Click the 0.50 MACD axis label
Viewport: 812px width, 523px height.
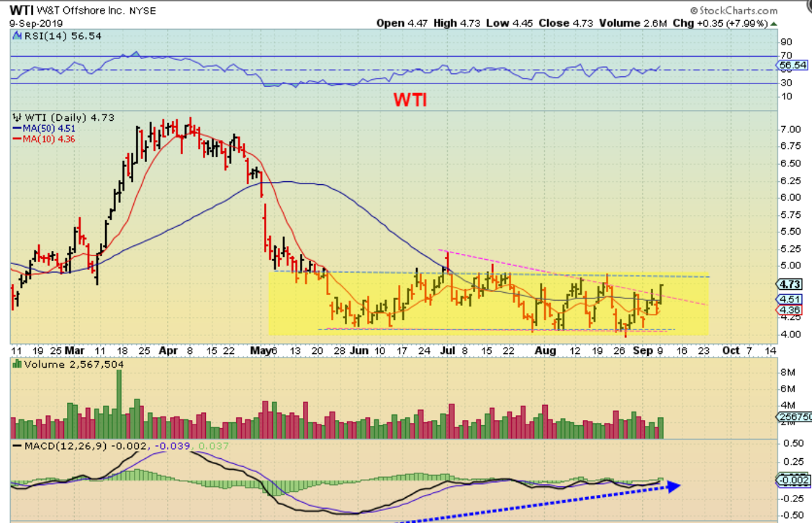[793, 444]
